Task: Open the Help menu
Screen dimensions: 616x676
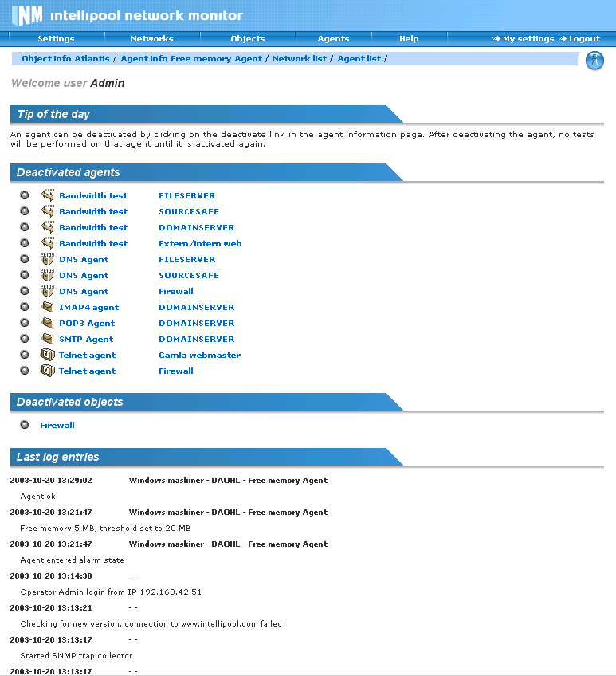Action: pyautogui.click(x=409, y=38)
